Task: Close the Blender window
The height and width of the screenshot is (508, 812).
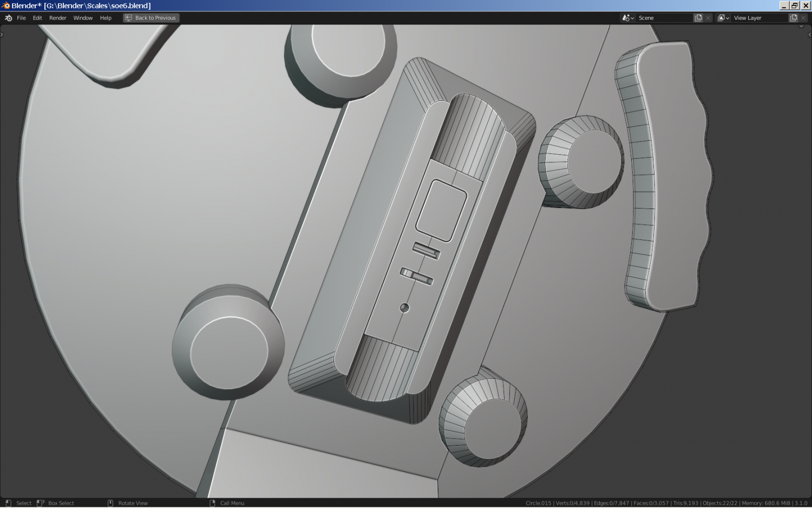Action: tap(806, 5)
